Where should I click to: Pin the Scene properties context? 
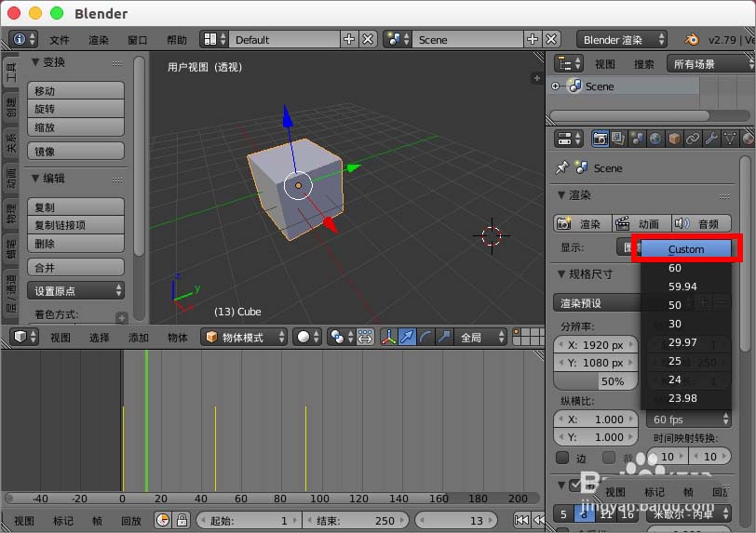pos(561,167)
